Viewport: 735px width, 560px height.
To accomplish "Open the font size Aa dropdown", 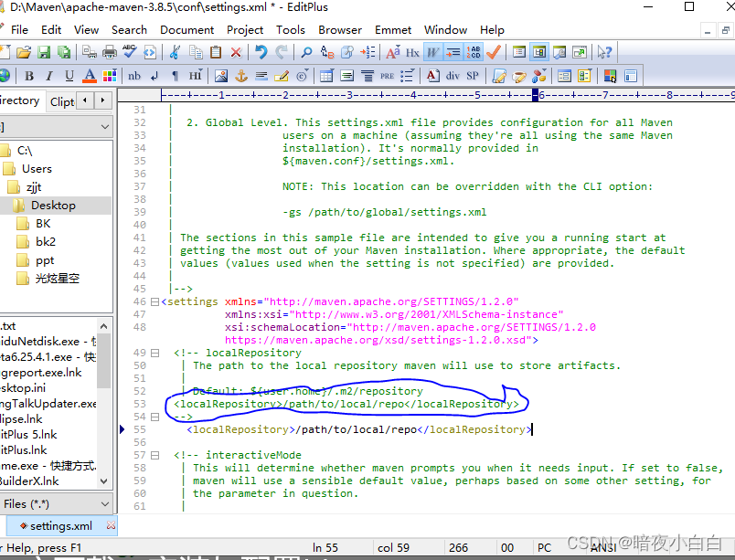I will pyautogui.click(x=392, y=52).
